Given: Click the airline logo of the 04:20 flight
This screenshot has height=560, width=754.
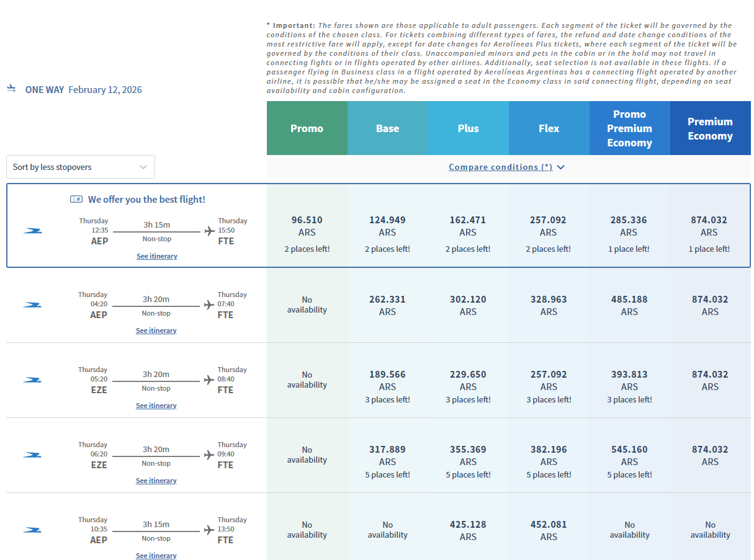Looking at the screenshot, I should pyautogui.click(x=32, y=304).
